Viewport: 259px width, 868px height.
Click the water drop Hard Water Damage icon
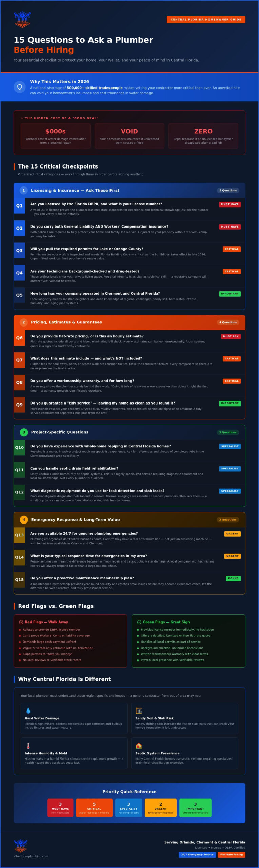28,710
